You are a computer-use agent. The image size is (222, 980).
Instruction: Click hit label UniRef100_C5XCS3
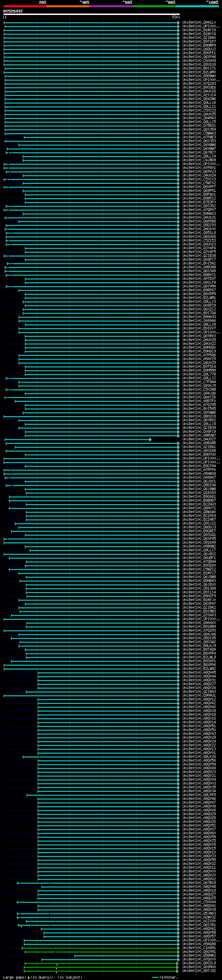(199, 110)
